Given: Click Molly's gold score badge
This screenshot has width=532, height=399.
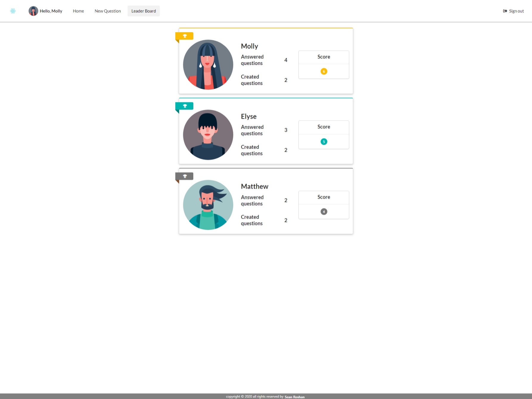Looking at the screenshot, I should (323, 72).
